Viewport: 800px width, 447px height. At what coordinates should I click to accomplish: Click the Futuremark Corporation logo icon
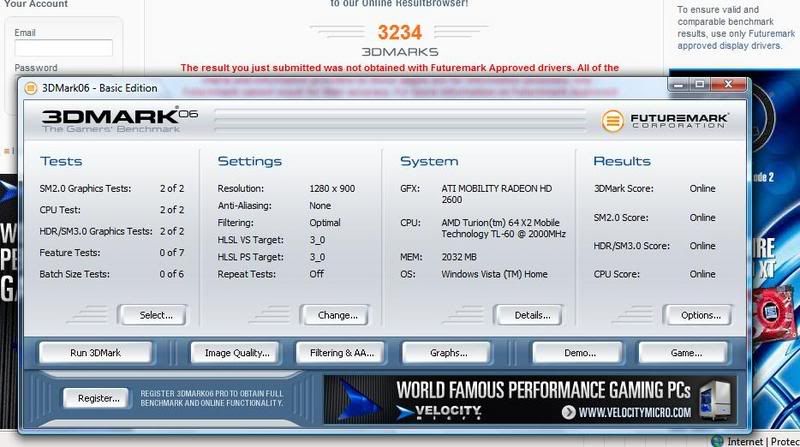coord(612,121)
